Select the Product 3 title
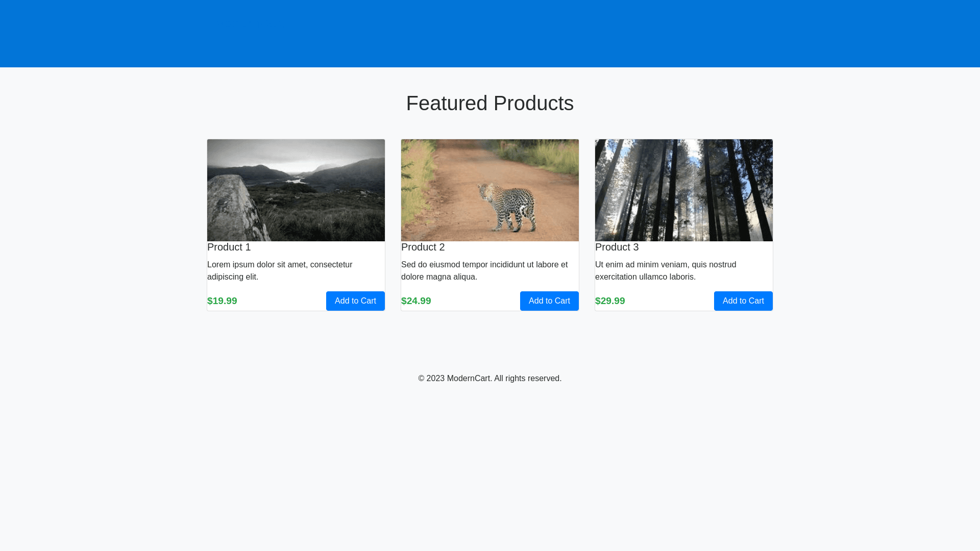The image size is (980, 551). pos(617,247)
